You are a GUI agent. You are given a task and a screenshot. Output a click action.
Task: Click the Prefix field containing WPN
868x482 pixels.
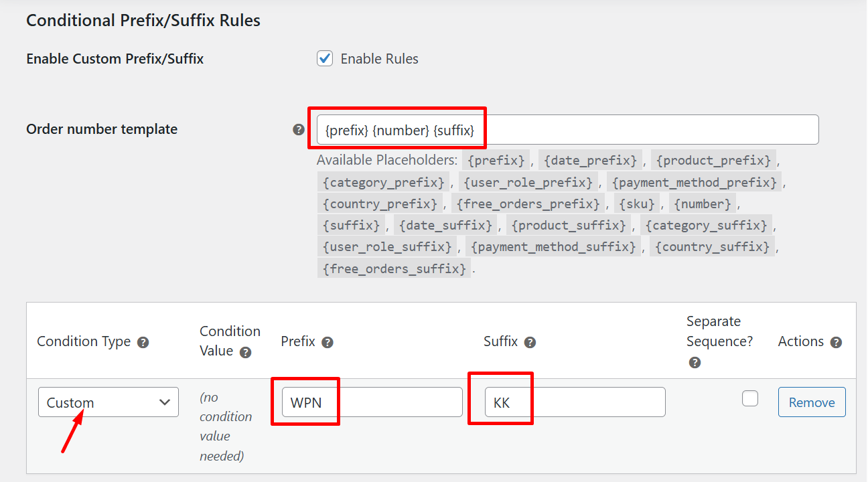pos(368,402)
